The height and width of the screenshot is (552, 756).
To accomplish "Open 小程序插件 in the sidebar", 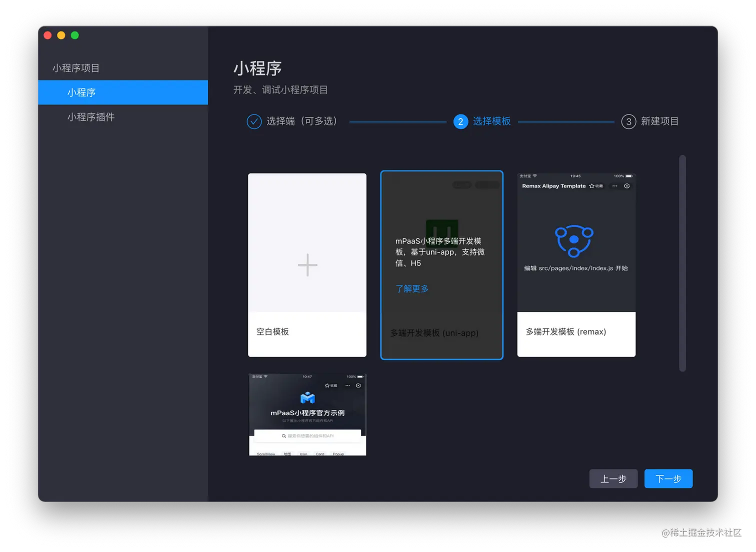I will pos(91,117).
